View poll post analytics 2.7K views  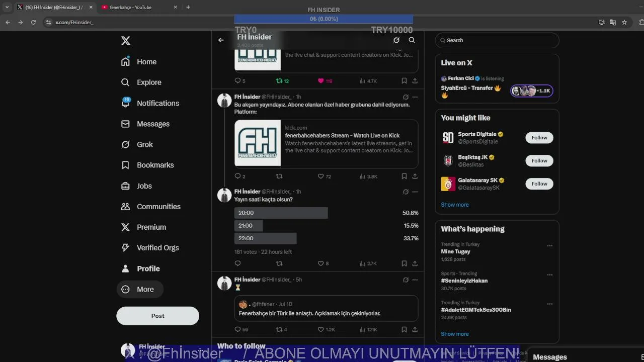click(368, 263)
